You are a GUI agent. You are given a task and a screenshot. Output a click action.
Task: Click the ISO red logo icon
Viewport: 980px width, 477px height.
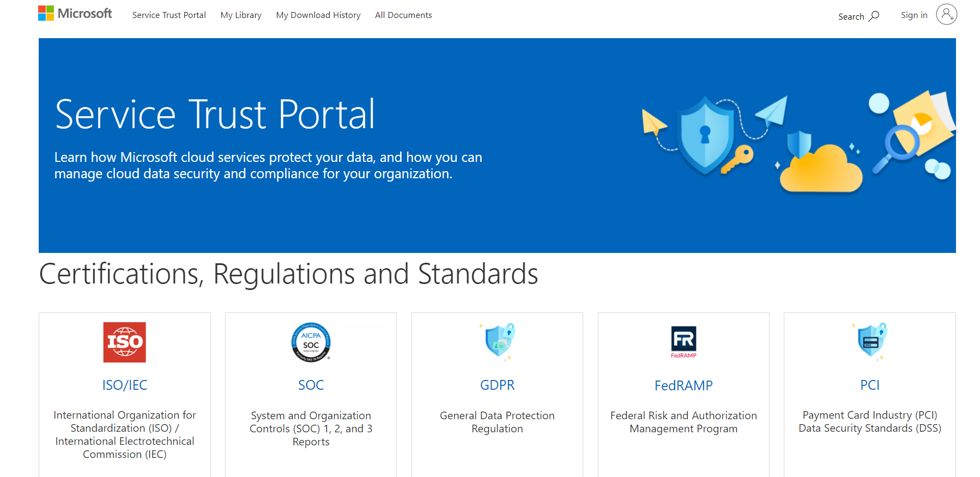coord(125,342)
